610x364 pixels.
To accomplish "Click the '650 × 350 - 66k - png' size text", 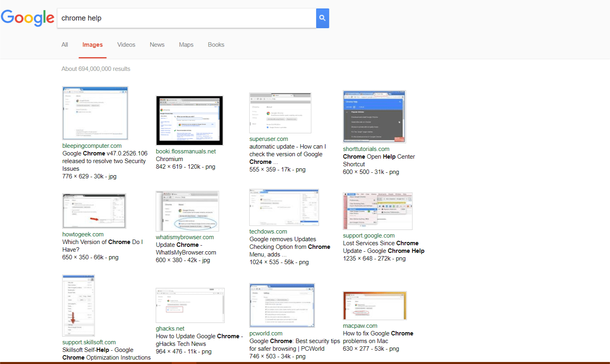I will 90,257.
